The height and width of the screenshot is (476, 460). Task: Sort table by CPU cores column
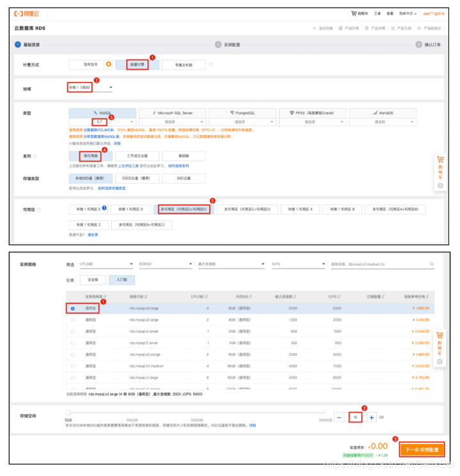point(199,297)
